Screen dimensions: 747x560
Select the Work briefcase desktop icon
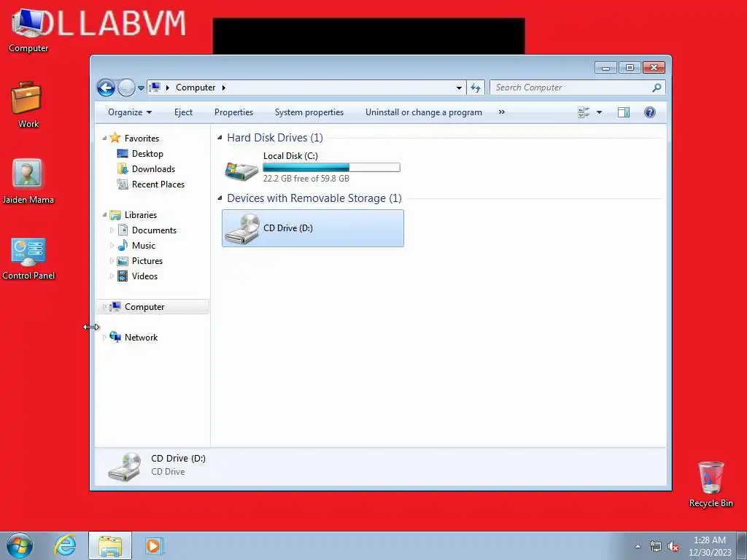(x=28, y=105)
